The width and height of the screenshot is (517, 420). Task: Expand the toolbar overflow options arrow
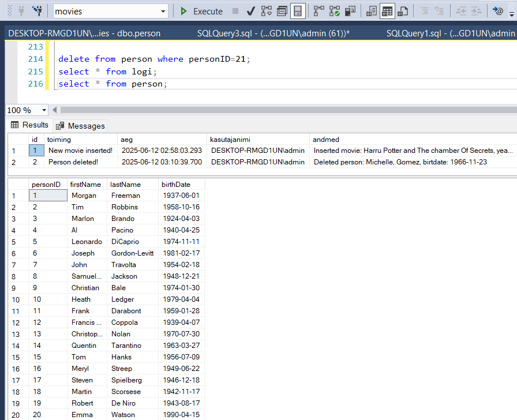(x=512, y=14)
